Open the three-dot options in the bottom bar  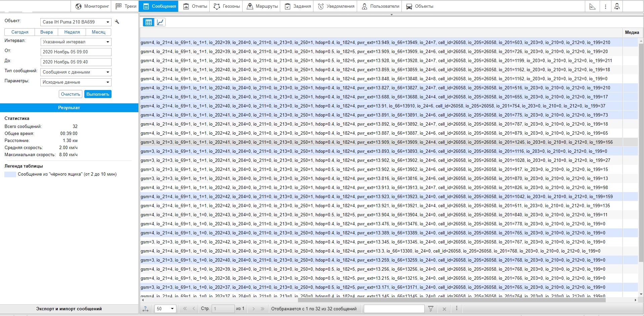pos(457,308)
